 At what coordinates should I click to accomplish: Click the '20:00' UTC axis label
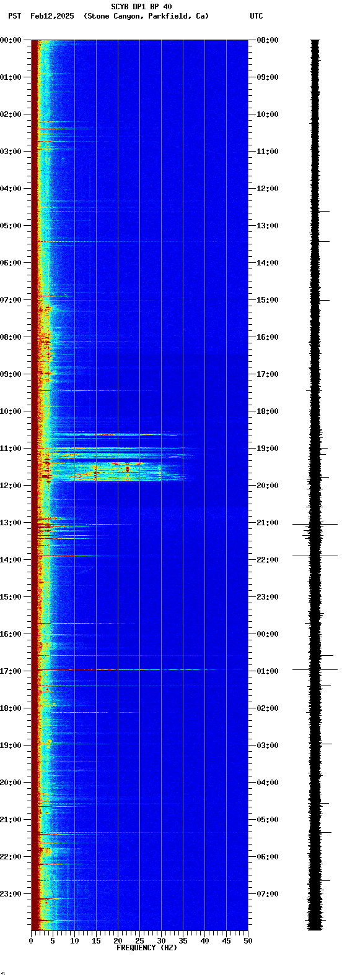pos(268,486)
